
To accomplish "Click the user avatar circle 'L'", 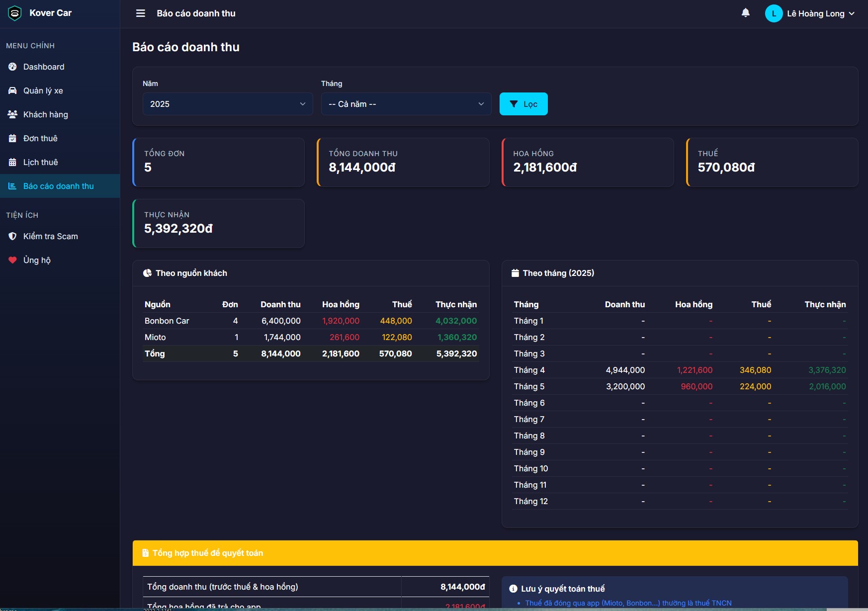I will point(774,13).
